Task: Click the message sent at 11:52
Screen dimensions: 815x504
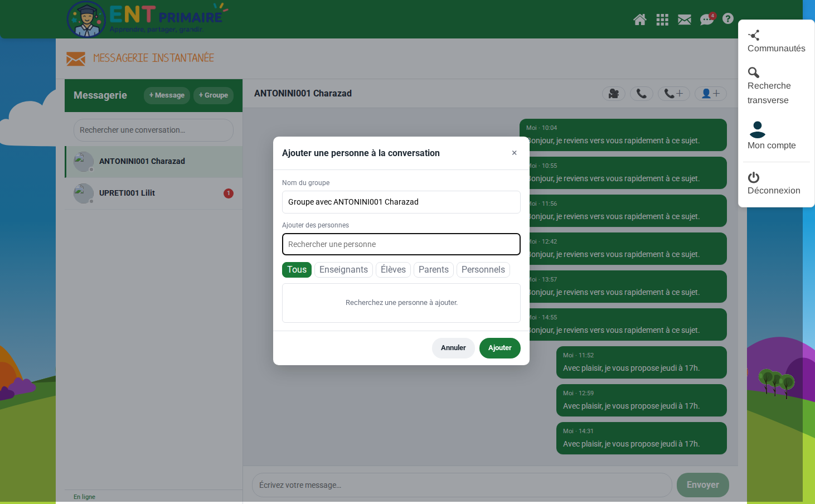Action: point(642,362)
